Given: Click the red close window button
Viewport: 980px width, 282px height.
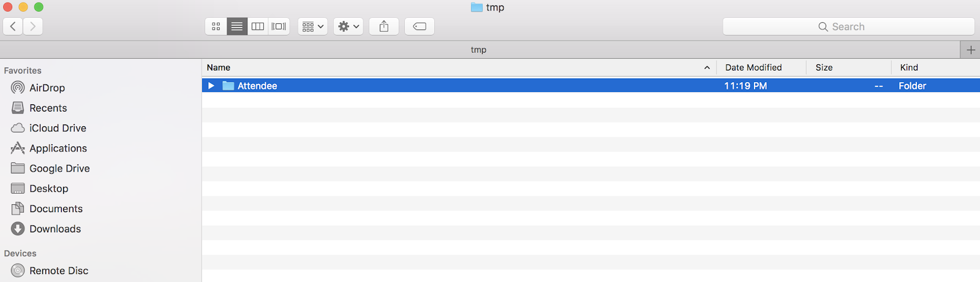Looking at the screenshot, I should point(7,7).
